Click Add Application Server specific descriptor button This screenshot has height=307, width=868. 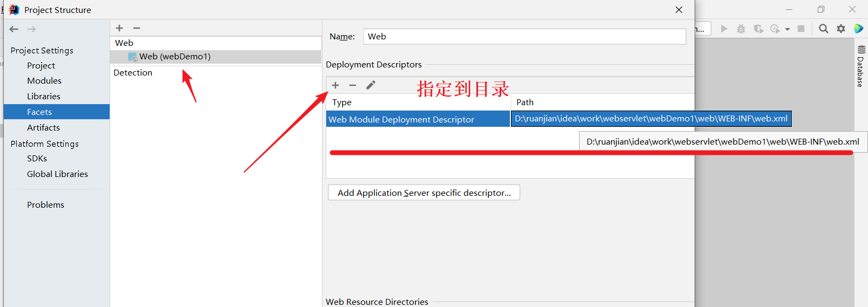pyautogui.click(x=424, y=193)
